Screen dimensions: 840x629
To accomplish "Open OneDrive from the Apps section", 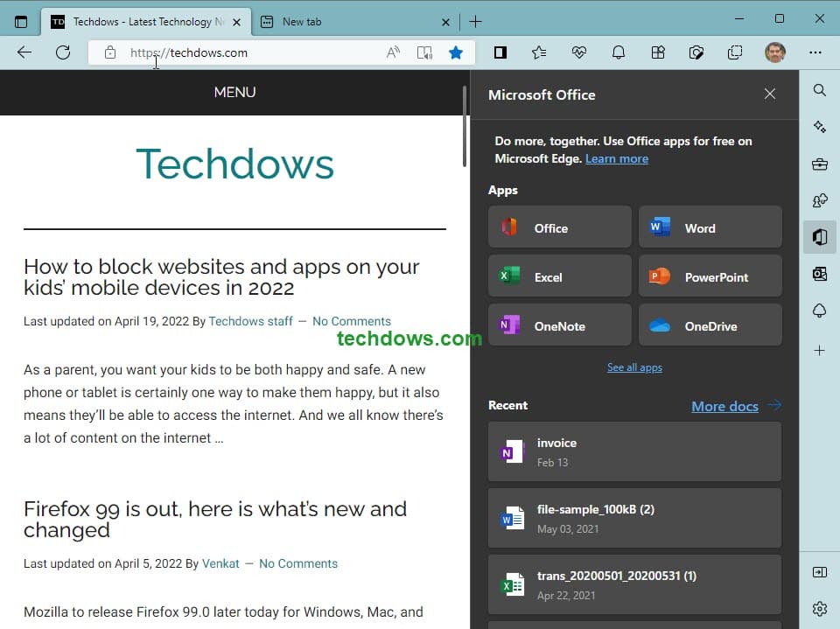I will pos(710,325).
